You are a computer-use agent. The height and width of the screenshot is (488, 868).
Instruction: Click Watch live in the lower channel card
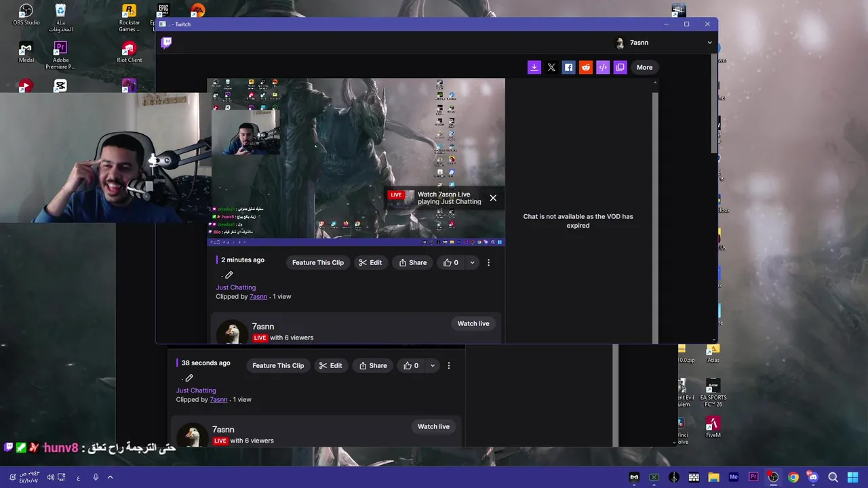point(433,426)
